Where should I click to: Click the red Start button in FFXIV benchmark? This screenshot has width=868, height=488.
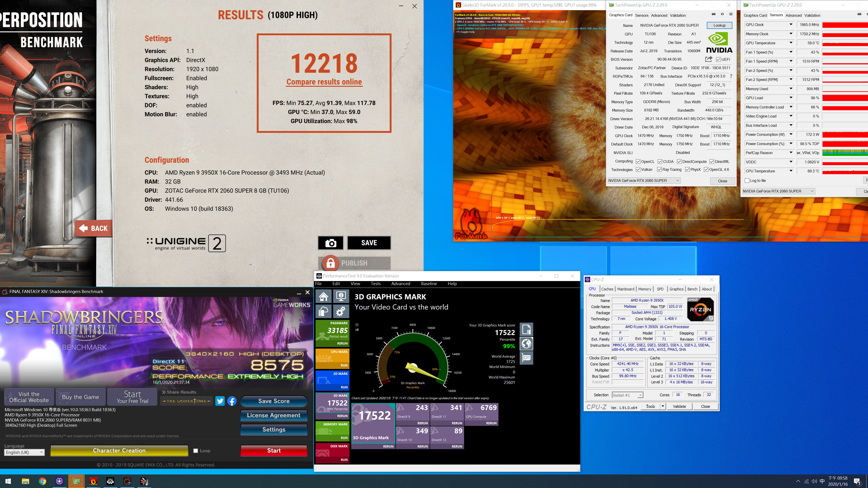(x=274, y=451)
